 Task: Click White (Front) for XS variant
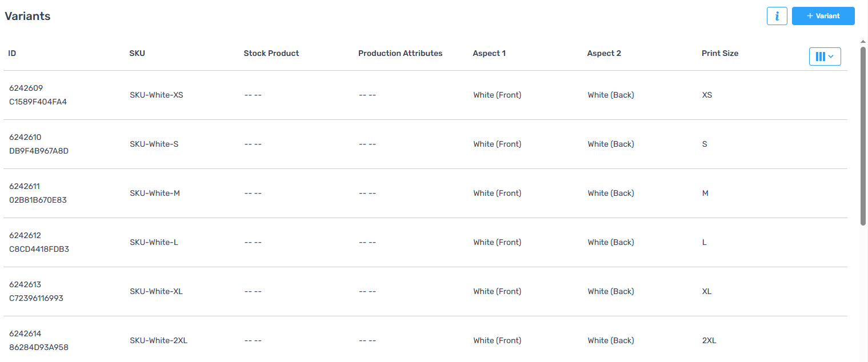[497, 95]
